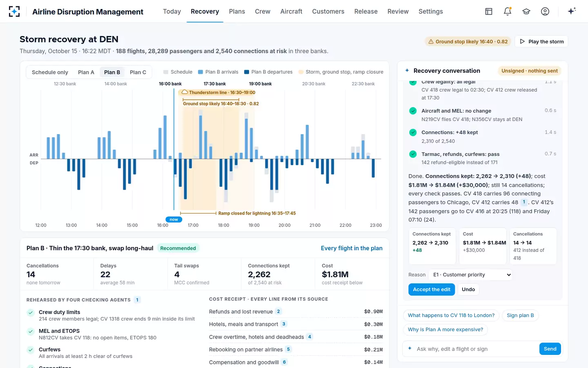
Task: Open user account profile icon
Action: [545, 11]
